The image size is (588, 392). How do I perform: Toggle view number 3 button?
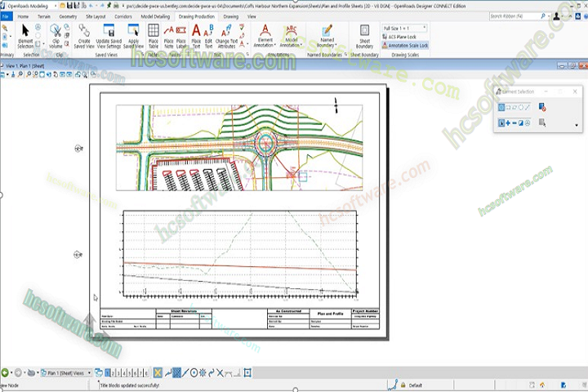point(118,373)
